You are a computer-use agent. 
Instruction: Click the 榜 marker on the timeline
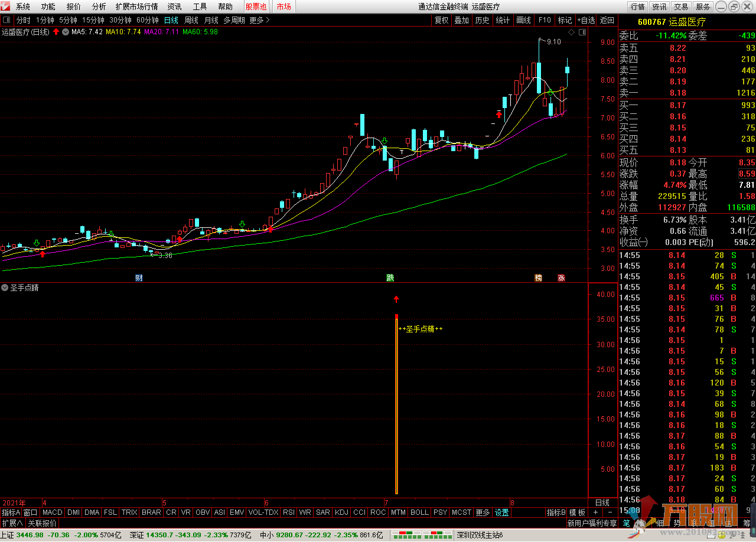pos(538,277)
